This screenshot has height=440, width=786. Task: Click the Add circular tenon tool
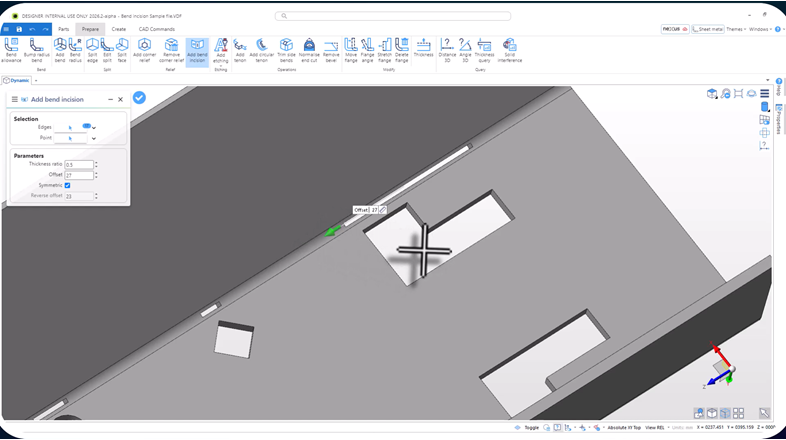coord(262,50)
